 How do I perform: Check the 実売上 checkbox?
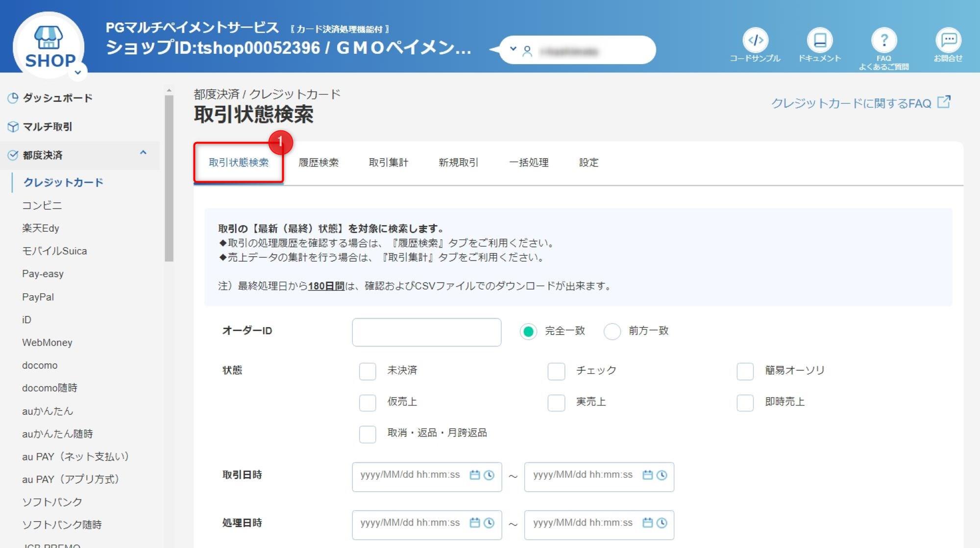(x=556, y=403)
